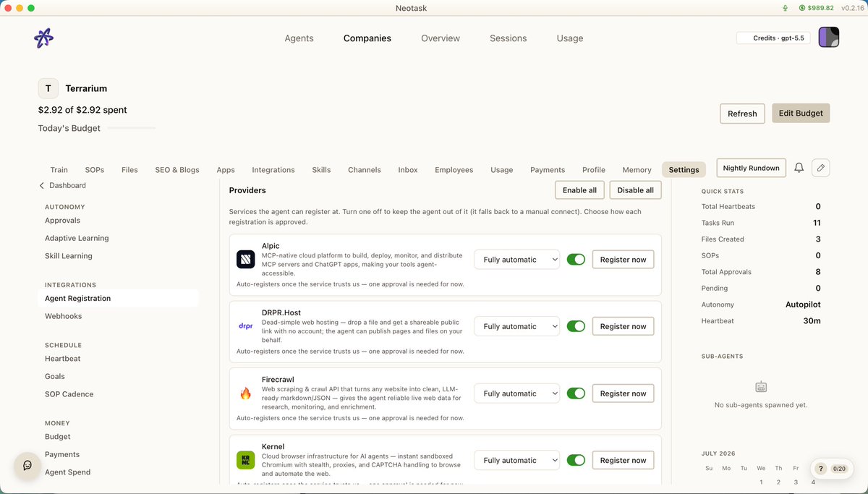Click Register now for Firecrawl
The height and width of the screenshot is (494, 868).
click(623, 393)
